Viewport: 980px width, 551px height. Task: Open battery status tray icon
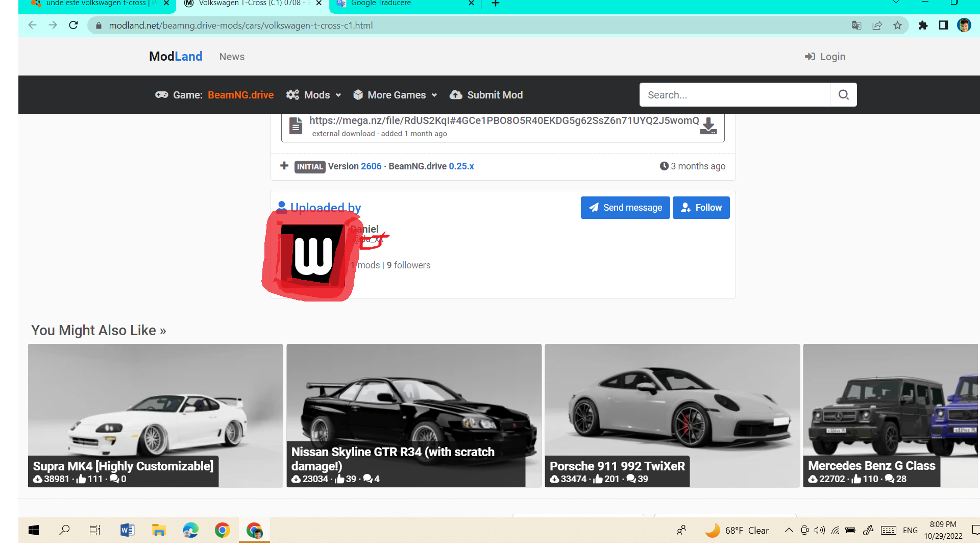coord(850,530)
